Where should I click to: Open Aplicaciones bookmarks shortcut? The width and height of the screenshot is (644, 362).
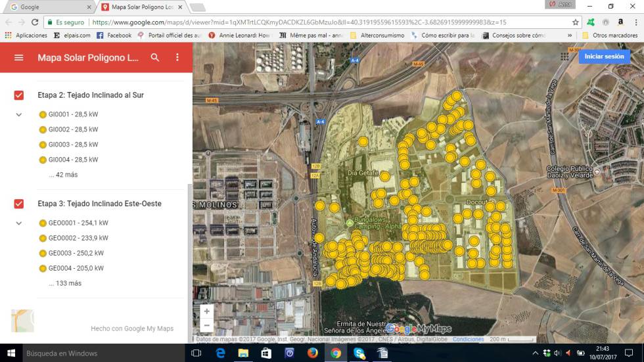[x=26, y=35]
